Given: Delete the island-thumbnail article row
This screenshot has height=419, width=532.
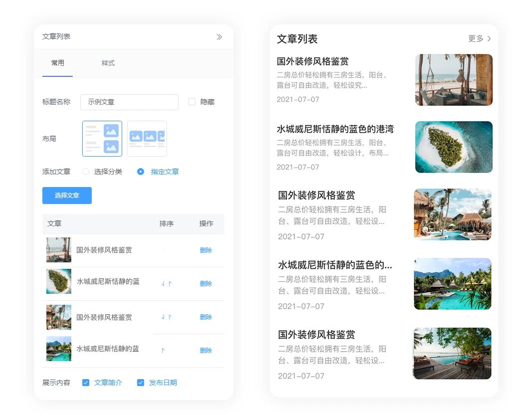Looking at the screenshot, I should [x=205, y=283].
